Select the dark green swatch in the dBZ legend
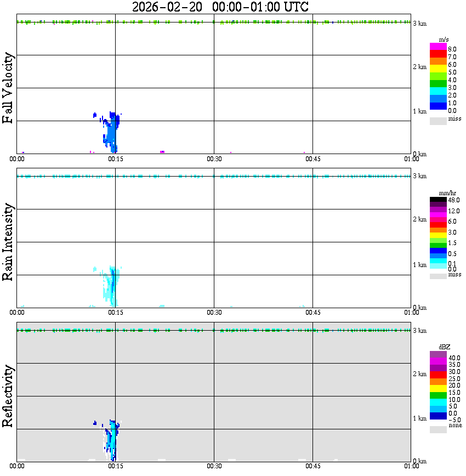Image resolution: width=466 pixels, height=476 pixels. 438,395
